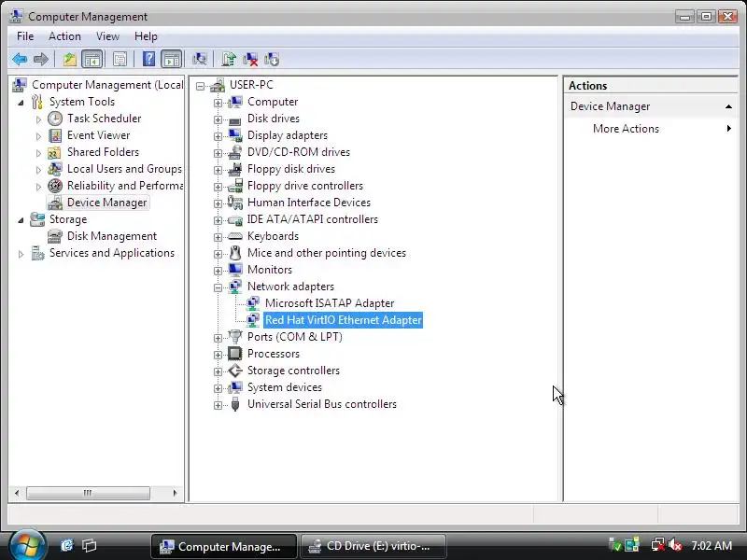This screenshot has height=560, width=747.
Task: Click the forward arrow toolbar icon
Action: (41, 60)
